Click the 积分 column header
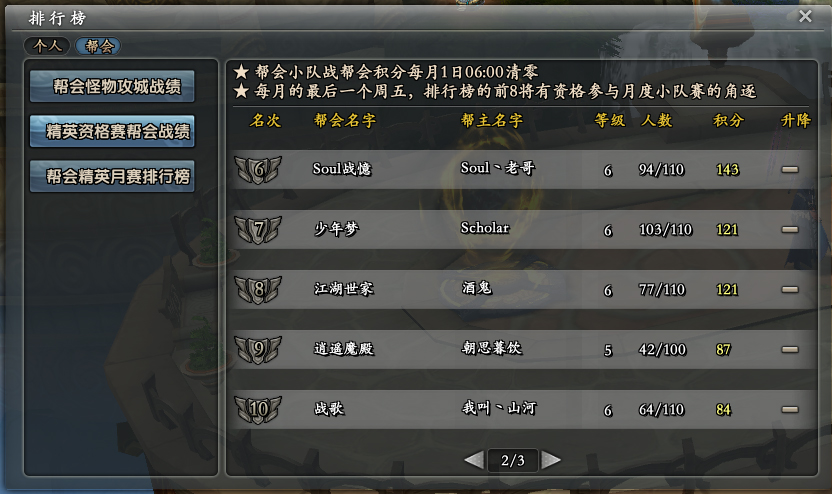832x494 pixels. 728,120
